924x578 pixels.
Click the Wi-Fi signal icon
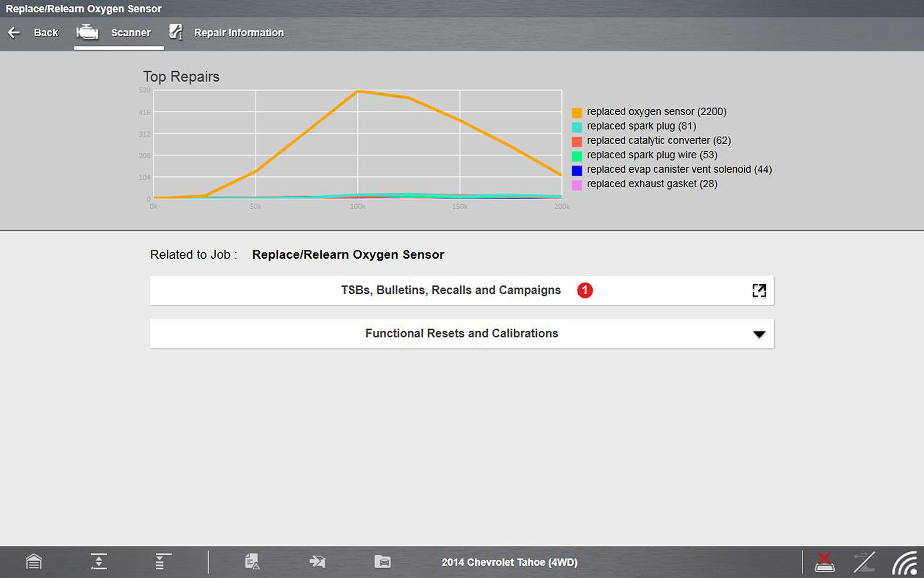[x=904, y=563]
